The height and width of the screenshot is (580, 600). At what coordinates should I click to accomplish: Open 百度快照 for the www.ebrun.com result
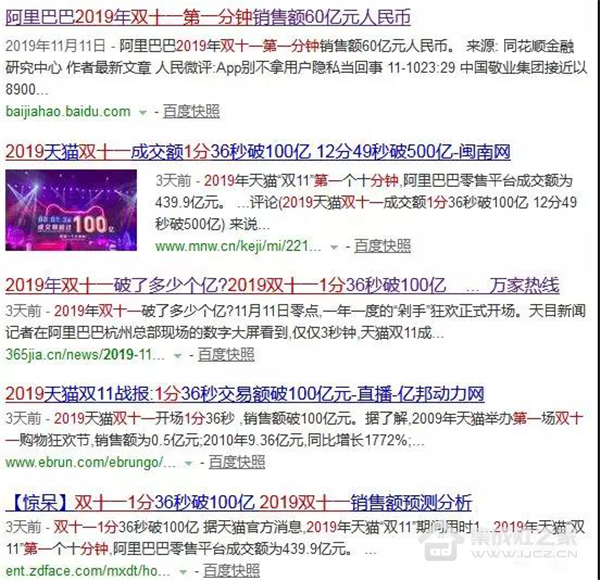click(237, 462)
